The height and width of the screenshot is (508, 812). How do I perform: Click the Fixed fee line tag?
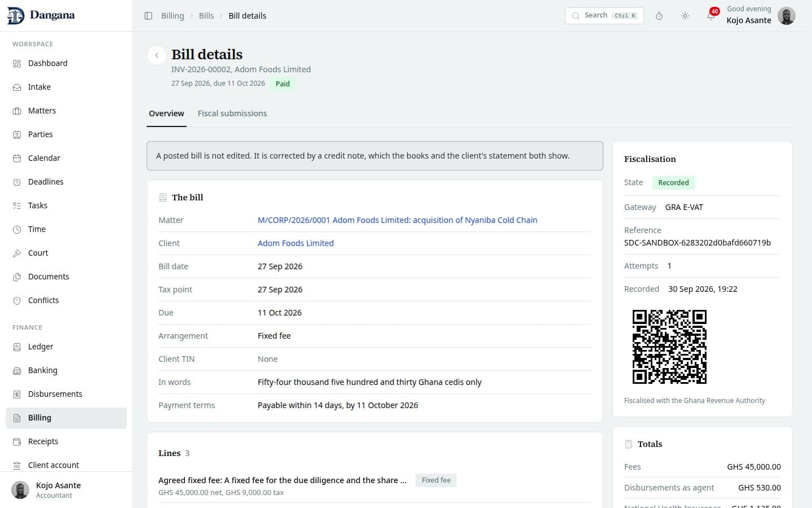click(436, 480)
